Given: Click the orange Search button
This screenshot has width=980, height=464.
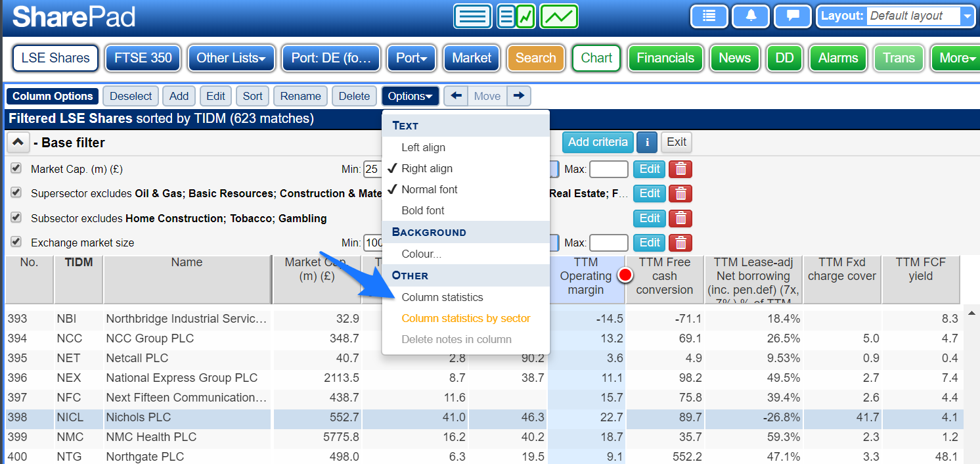Looking at the screenshot, I should coord(536,58).
